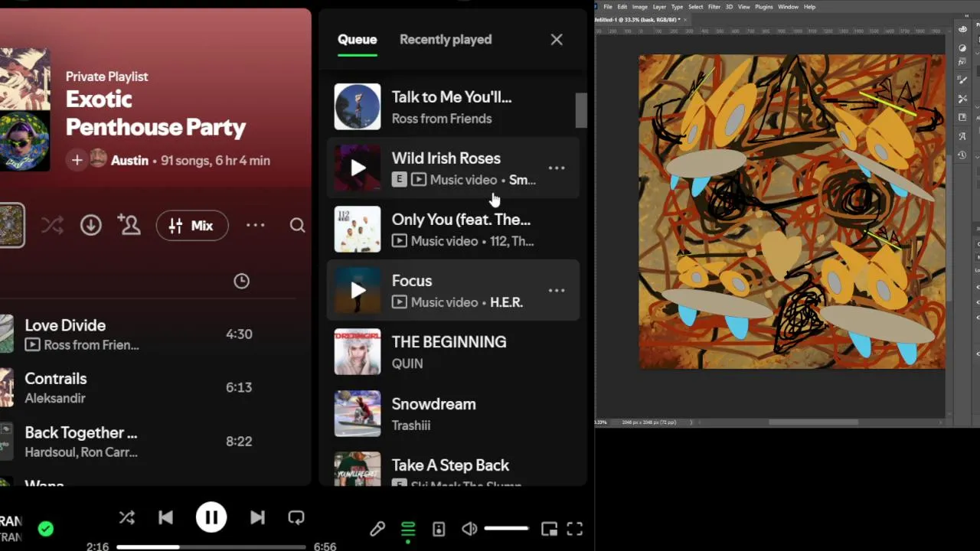Open the Adjustments panel icon in Photoshop
Screen dimensions: 980x551
963,48
